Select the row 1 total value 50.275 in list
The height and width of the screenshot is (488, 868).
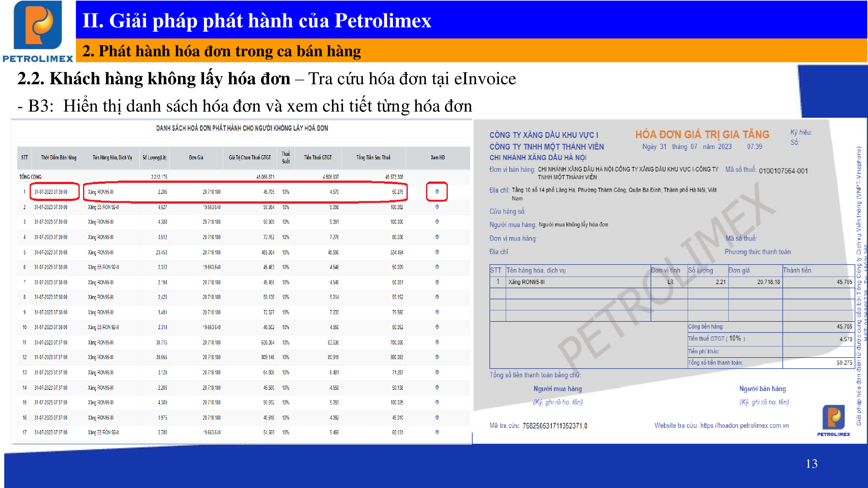click(398, 192)
